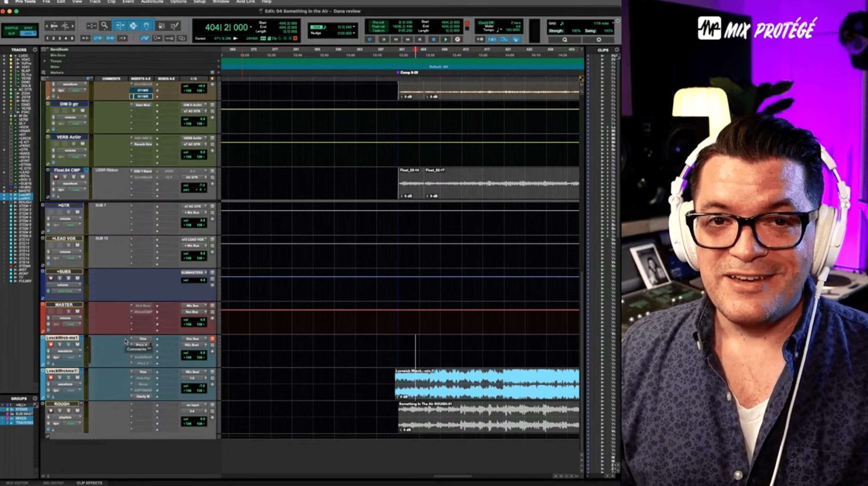Open the main counter format dropdown

[251, 27]
